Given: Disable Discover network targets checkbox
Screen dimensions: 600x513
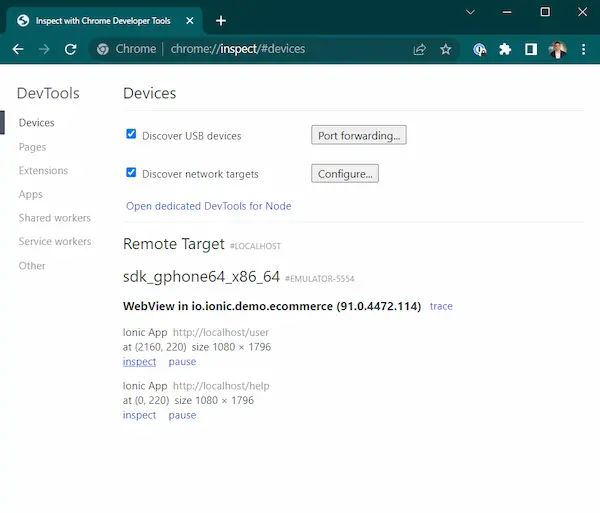Looking at the screenshot, I should tap(131, 172).
